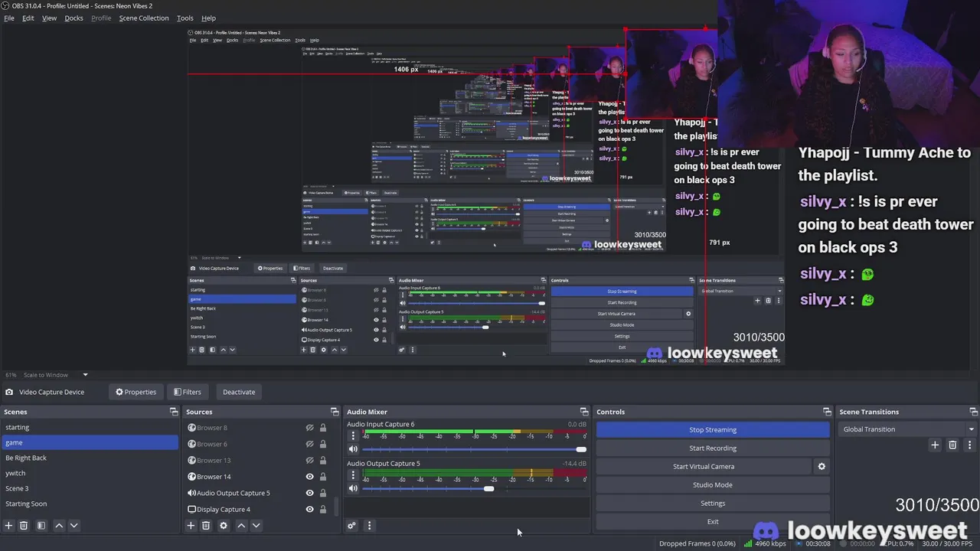Hide the Display Capture 4 source
Image resolution: width=980 pixels, height=551 pixels.
(310, 509)
